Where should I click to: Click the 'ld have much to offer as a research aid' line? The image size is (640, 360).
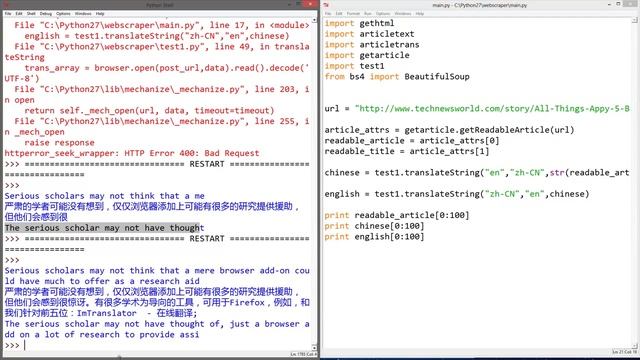[x=102, y=281]
